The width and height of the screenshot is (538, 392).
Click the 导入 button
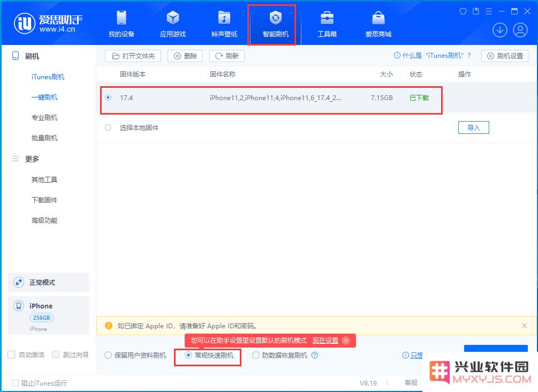474,127
